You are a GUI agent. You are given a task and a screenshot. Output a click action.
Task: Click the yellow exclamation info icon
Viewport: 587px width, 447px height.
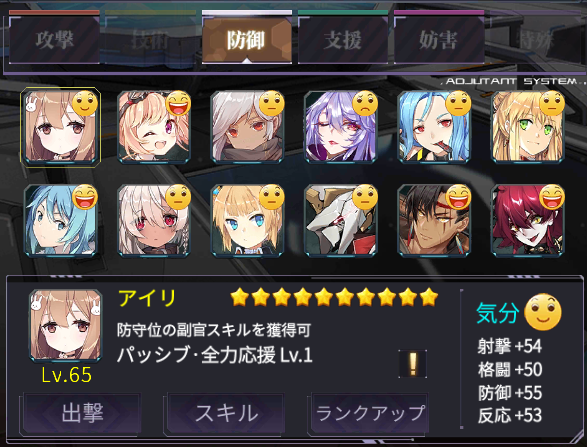[413, 364]
